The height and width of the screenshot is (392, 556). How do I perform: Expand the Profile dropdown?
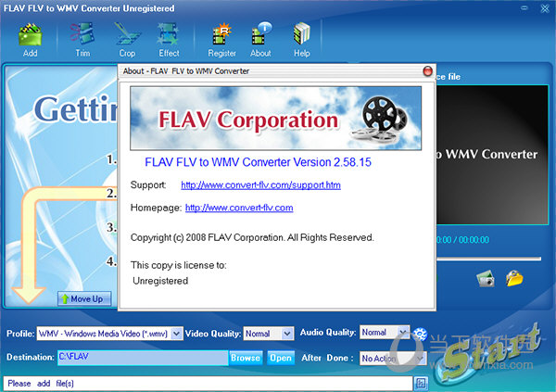(177, 334)
